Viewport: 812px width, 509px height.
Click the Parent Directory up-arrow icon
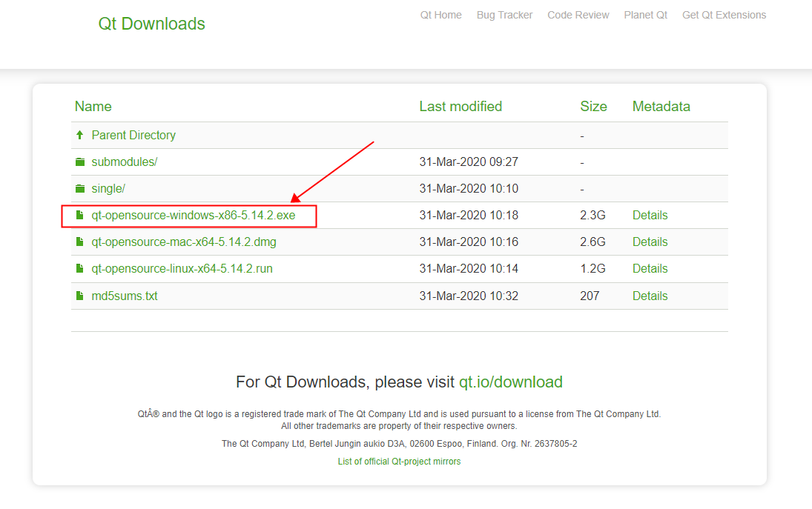tap(80, 135)
